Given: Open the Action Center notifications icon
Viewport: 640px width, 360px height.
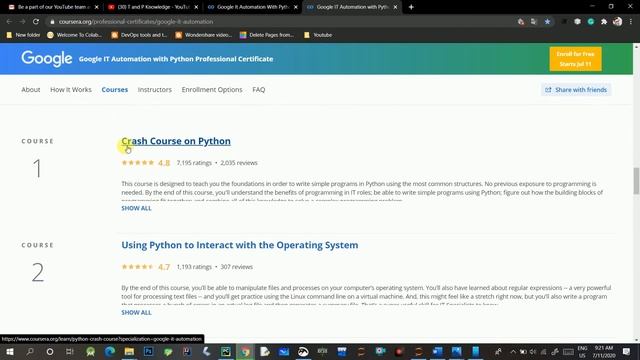Looking at the screenshot, I should pyautogui.click(x=627, y=352).
